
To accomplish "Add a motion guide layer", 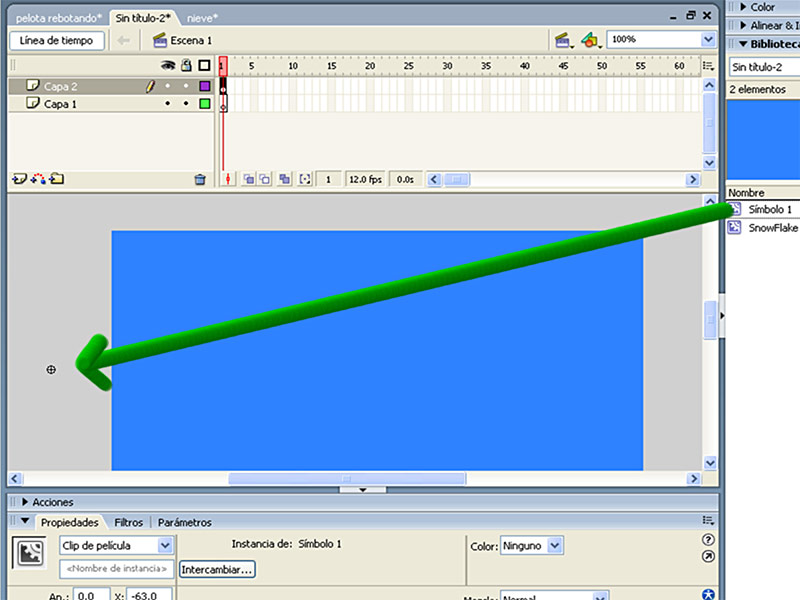I will [38, 180].
